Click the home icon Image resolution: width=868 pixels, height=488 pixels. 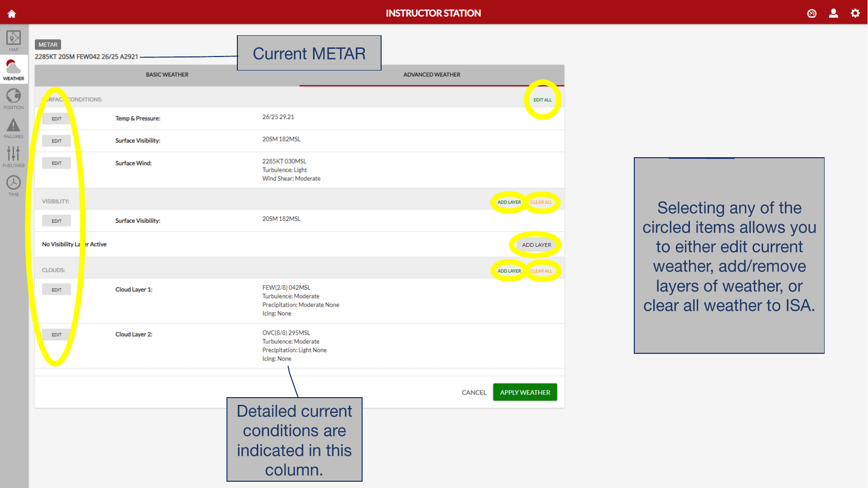(x=12, y=14)
